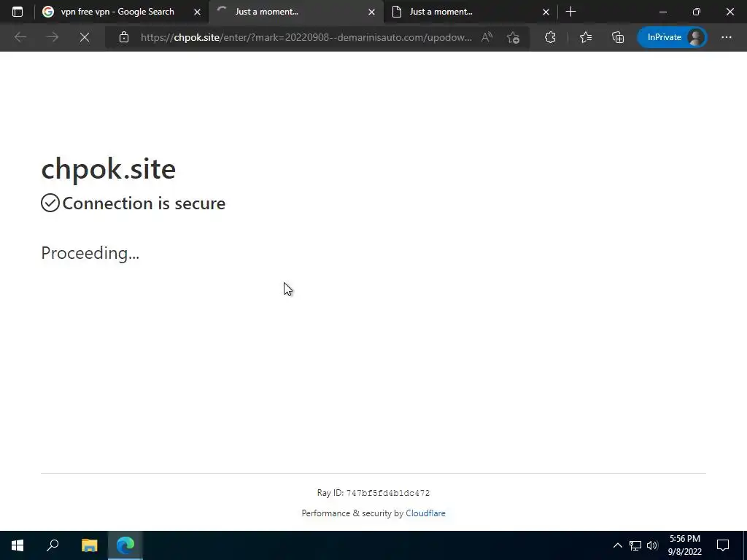Screen dimensions: 747x560
Task: Open volume control tray icon
Action: [x=652, y=545]
